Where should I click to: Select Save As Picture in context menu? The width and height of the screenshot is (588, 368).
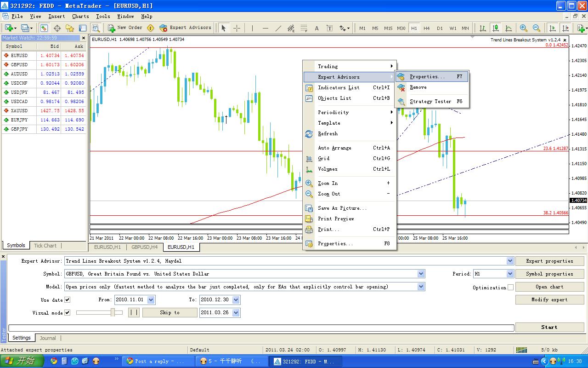(x=342, y=208)
